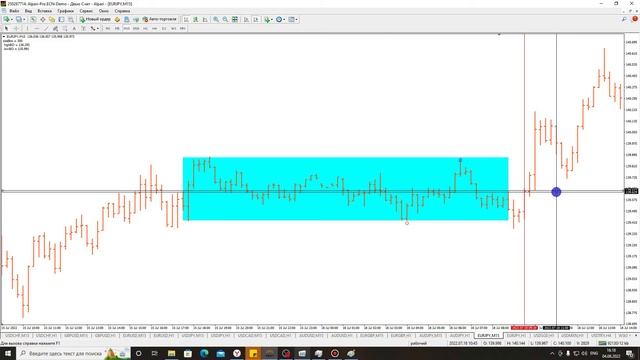640x360 pixels.
Task: Toggle the Market Watch window
Action: (x=33, y=19)
